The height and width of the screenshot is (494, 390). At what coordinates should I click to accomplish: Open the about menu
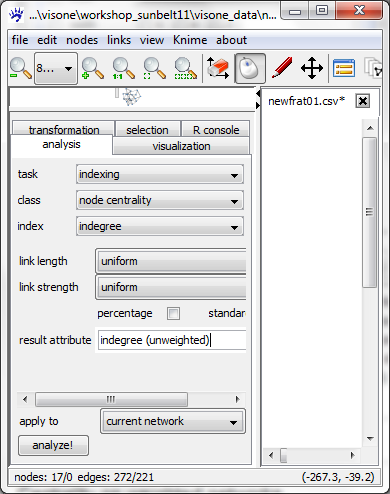point(231,40)
